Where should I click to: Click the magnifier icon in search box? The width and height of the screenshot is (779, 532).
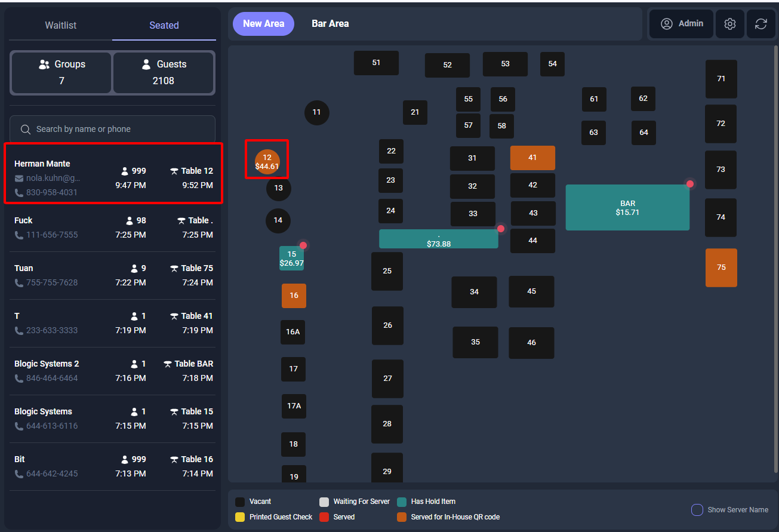pyautogui.click(x=26, y=130)
